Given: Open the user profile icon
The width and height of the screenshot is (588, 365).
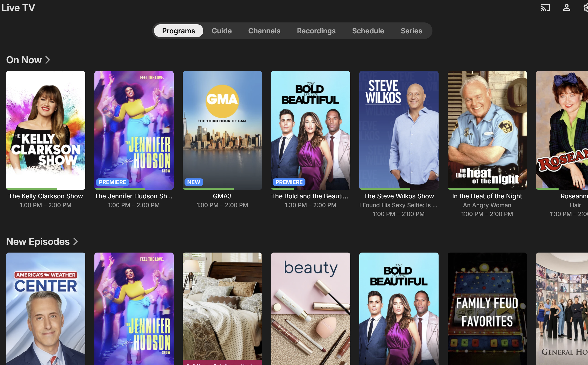Looking at the screenshot, I should pos(566,8).
